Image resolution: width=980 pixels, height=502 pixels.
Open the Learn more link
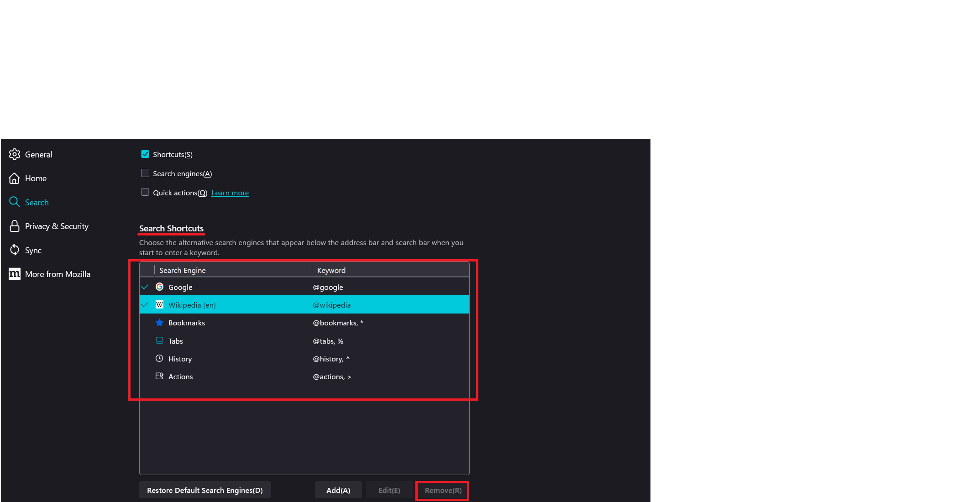coord(230,193)
